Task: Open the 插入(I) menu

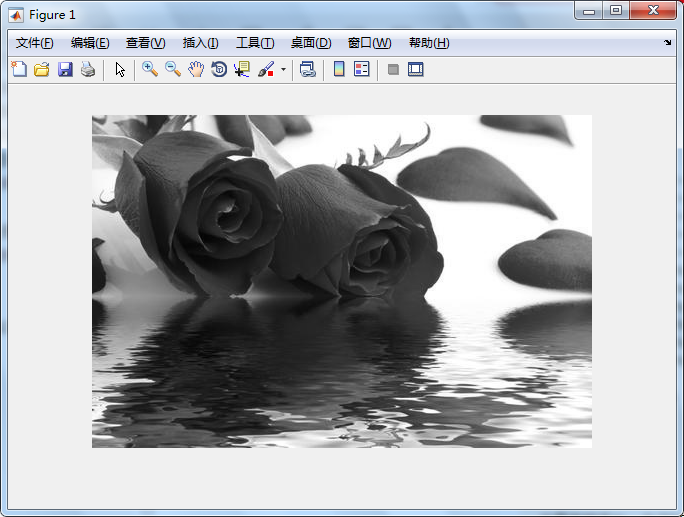Action: 201,43
